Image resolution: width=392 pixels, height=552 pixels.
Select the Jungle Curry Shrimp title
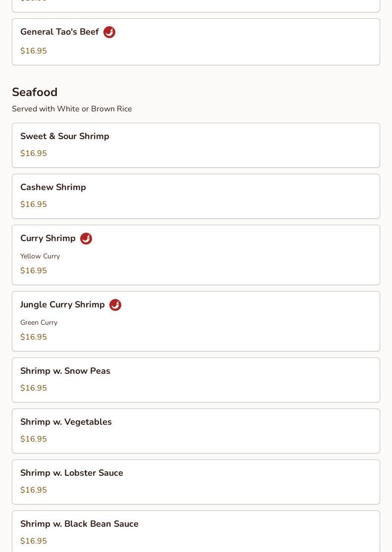(62, 305)
